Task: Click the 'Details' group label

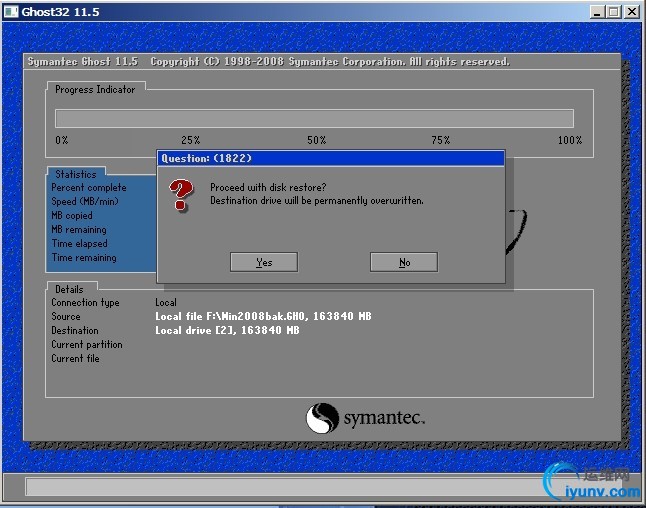Action: [69, 289]
